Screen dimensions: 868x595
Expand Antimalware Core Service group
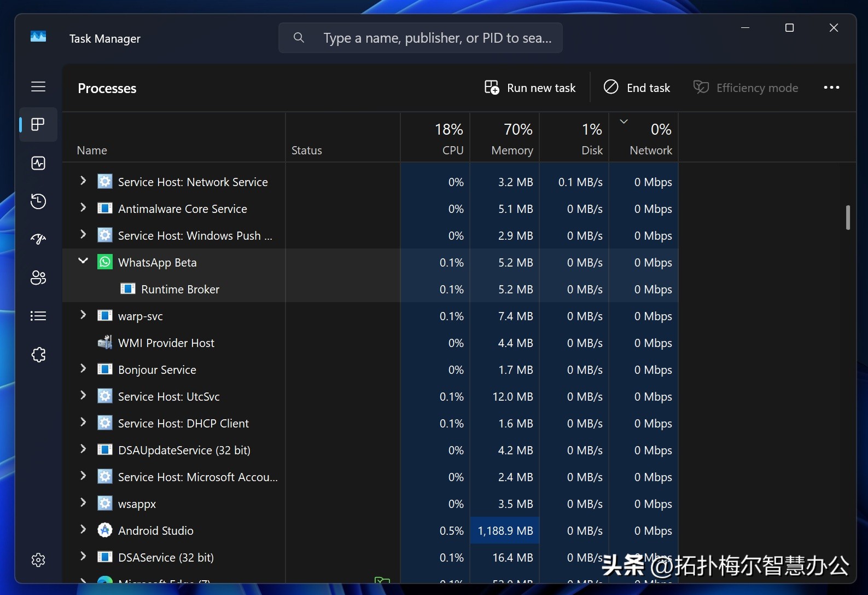pos(83,207)
